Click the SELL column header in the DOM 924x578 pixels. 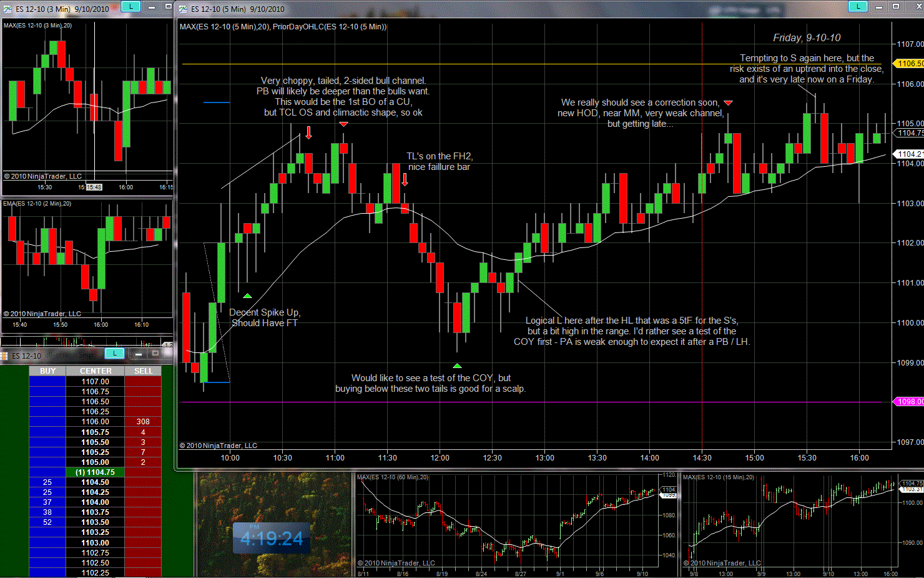pyautogui.click(x=143, y=371)
